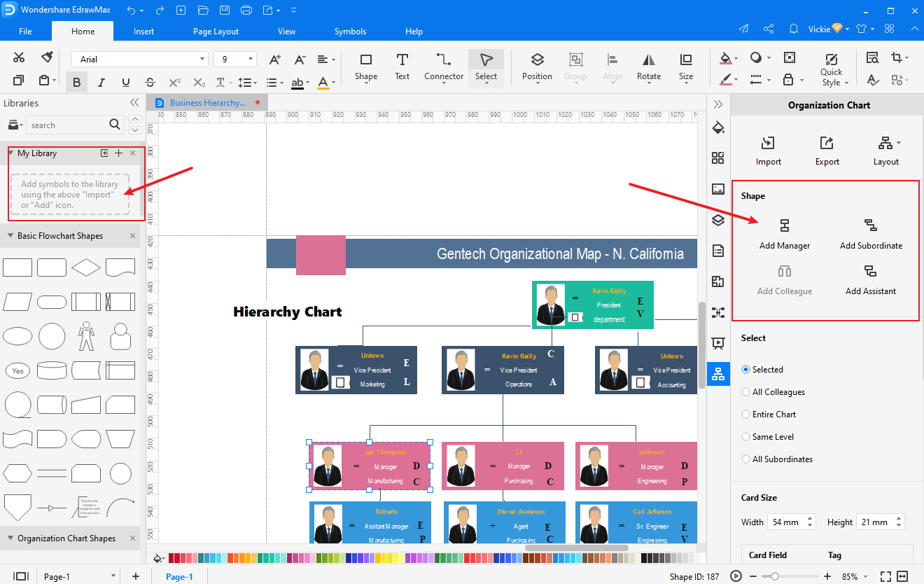Image resolution: width=924 pixels, height=584 pixels.
Task: Click Add Manager shape icon
Action: click(x=785, y=225)
